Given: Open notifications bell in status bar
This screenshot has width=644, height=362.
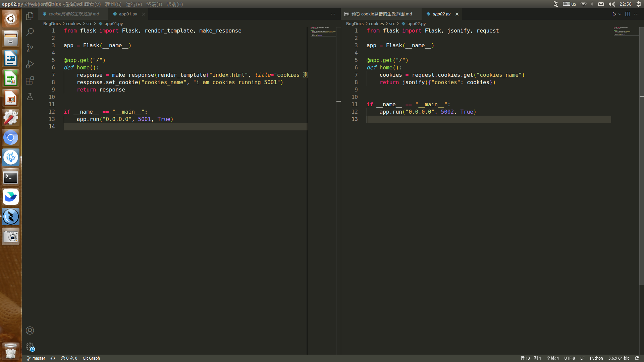Looking at the screenshot, I should (x=637, y=358).
